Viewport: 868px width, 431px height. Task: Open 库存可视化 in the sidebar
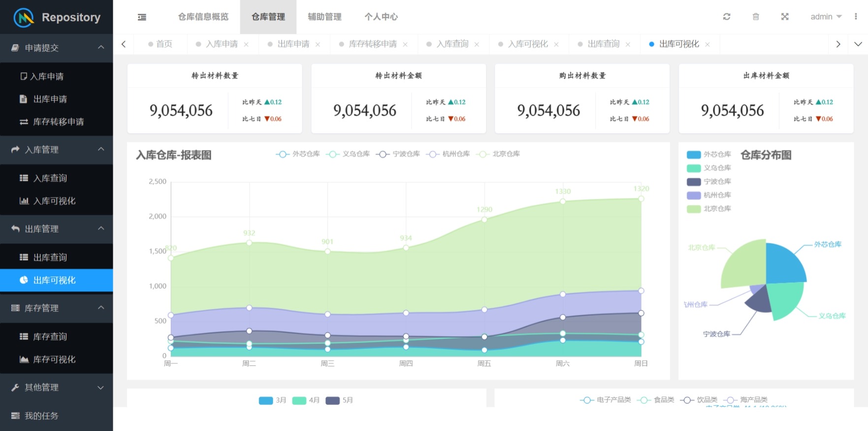pos(56,360)
